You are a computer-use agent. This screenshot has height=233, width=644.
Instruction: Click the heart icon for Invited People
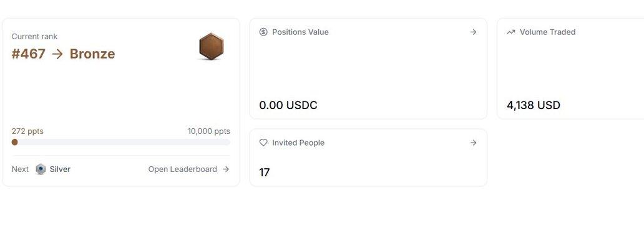pyautogui.click(x=263, y=143)
